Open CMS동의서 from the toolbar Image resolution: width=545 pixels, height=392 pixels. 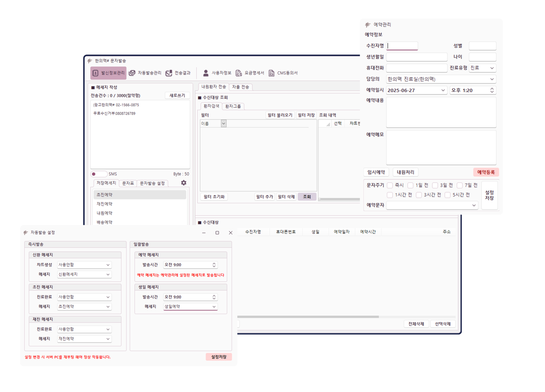pyautogui.click(x=283, y=73)
